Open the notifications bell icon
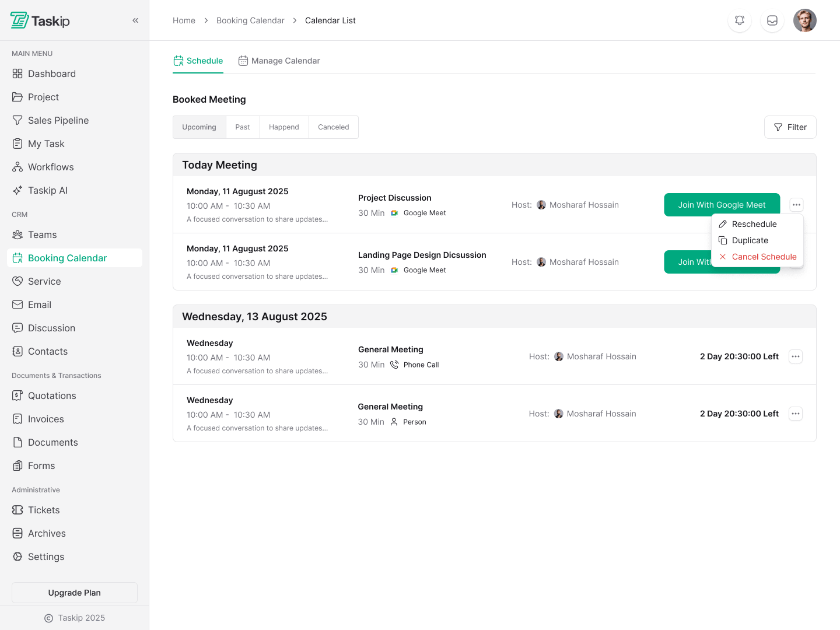The image size is (840, 630). click(739, 20)
